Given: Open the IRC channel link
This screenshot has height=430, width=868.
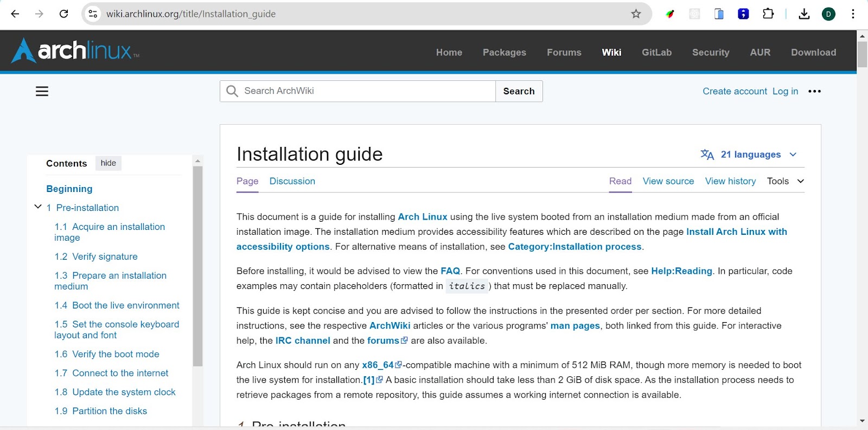Looking at the screenshot, I should [303, 341].
